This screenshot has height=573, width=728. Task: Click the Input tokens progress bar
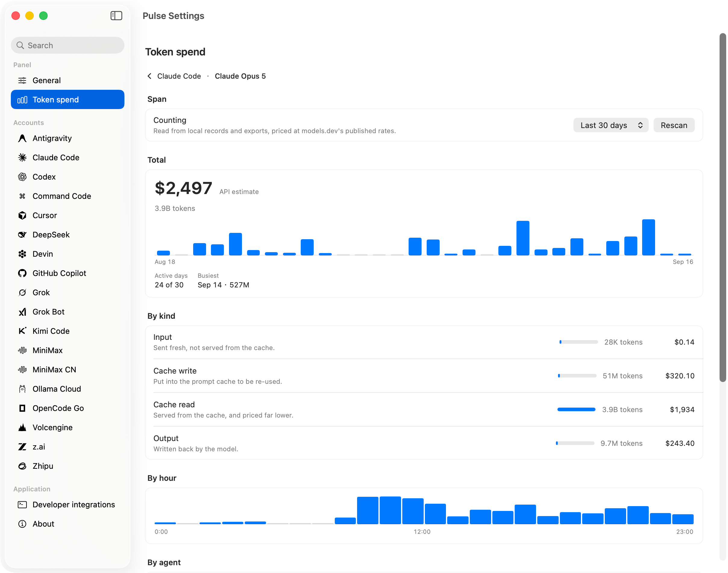[x=578, y=342]
